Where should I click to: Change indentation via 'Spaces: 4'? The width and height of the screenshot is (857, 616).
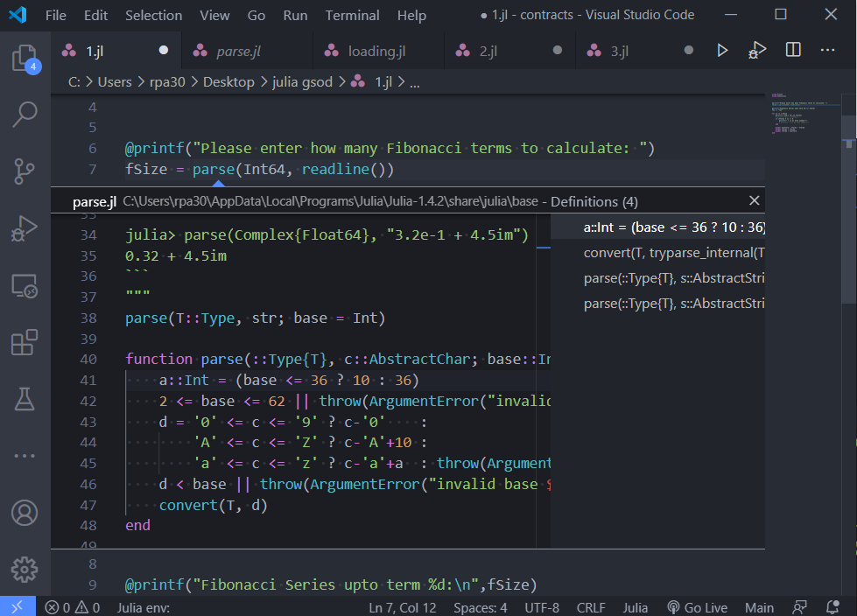click(x=480, y=607)
